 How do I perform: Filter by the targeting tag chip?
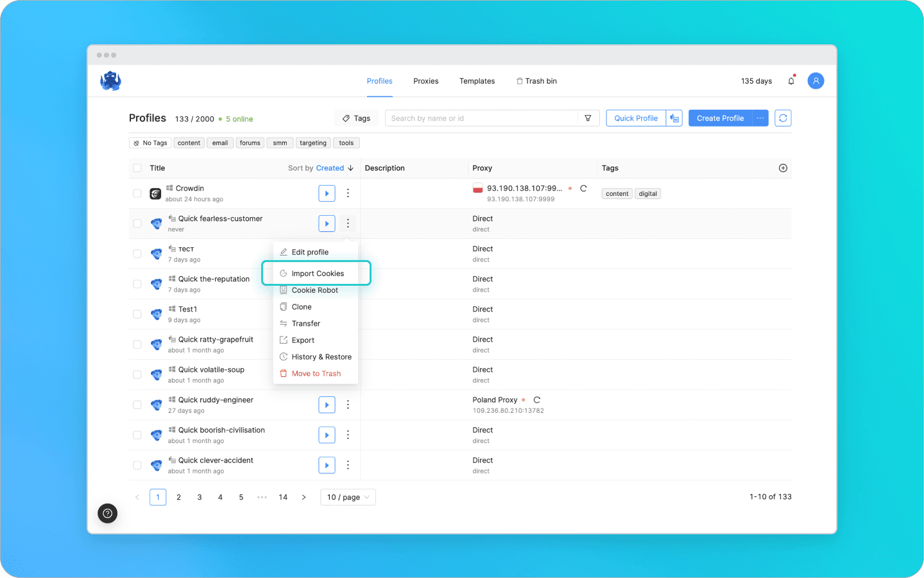[313, 143]
